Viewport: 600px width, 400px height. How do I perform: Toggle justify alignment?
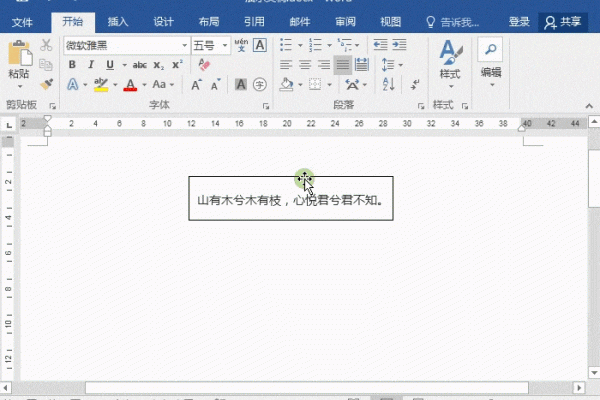point(342,65)
